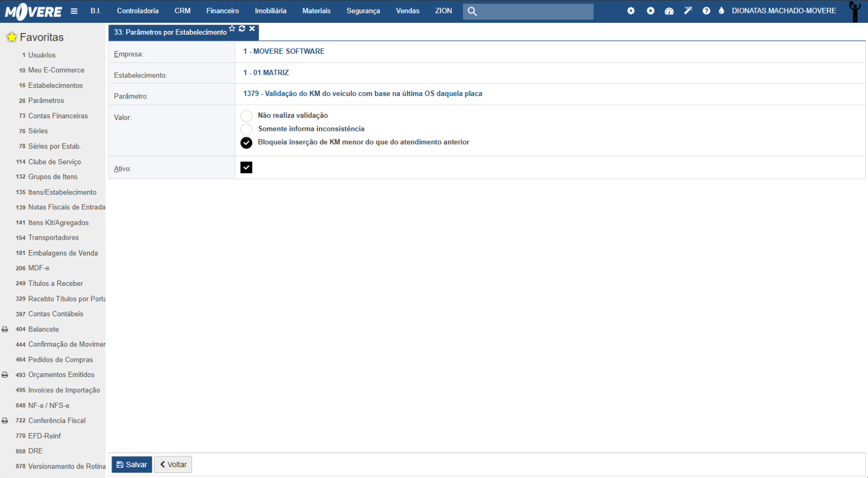
Task: Click the magic wand icon
Action: click(688, 10)
